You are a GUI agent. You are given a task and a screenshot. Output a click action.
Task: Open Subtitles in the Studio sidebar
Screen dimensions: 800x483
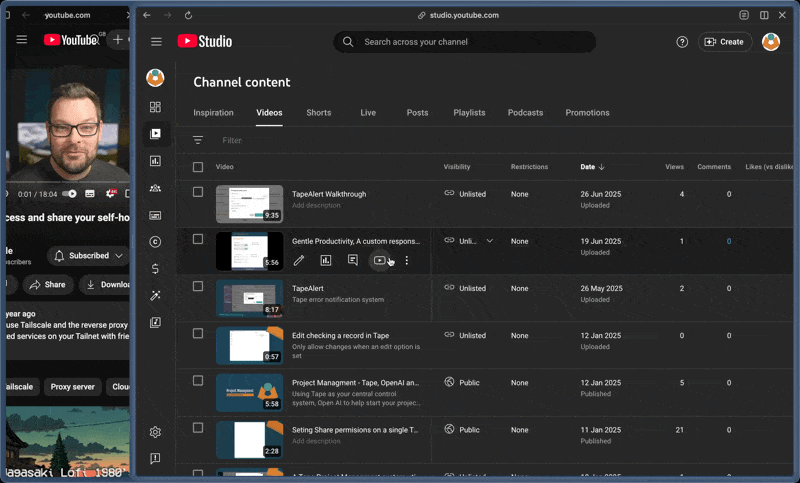coord(155,215)
